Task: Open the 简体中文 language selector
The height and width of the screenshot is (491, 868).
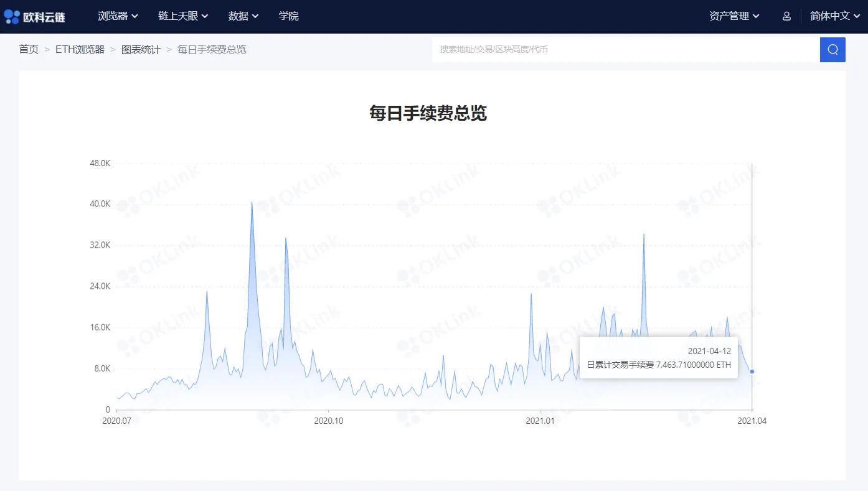Action: 834,16
